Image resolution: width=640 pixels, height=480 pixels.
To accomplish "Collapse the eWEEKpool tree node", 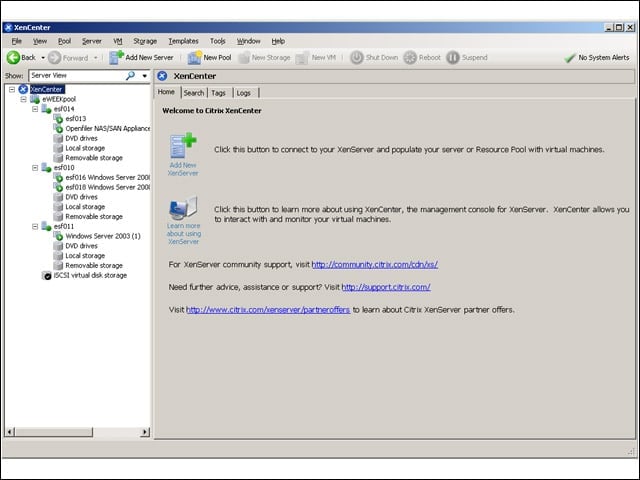I will pos(23,99).
